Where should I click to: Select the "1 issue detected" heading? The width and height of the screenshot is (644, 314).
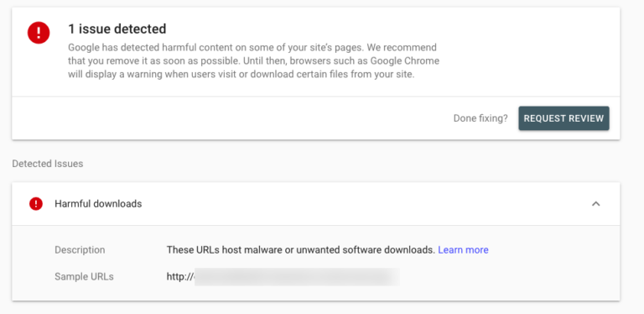tap(117, 29)
